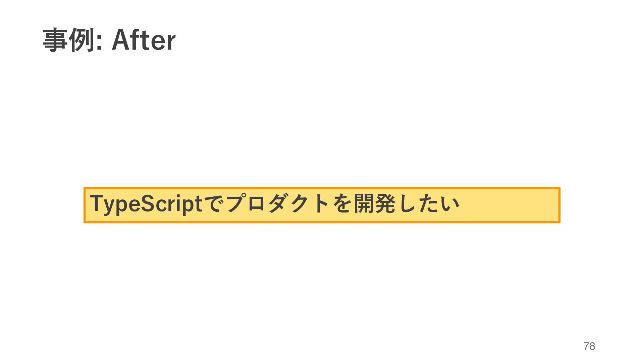This screenshot has width=644, height=362.
Task: Click the kanji "開発" in the yellow box
Action: (x=374, y=204)
